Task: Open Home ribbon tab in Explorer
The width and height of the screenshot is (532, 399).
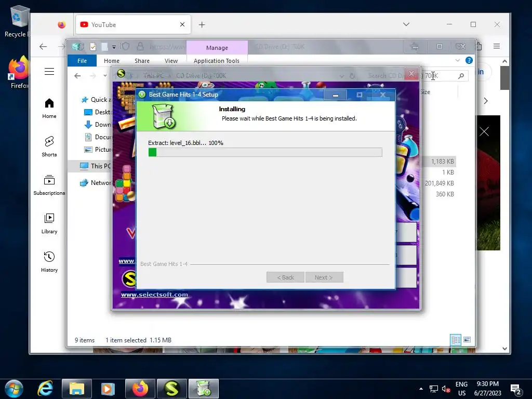Action: tap(112, 61)
